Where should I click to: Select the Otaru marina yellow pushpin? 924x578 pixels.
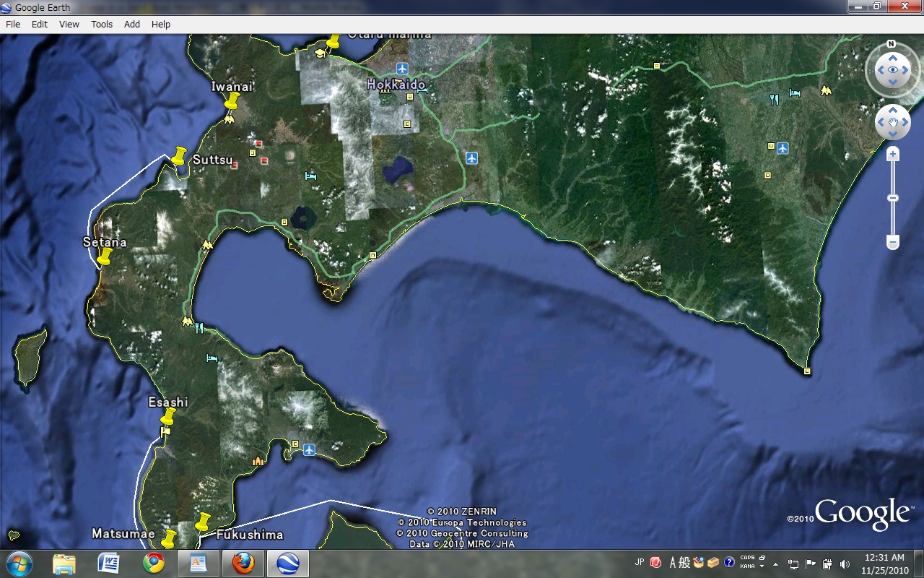pos(333,43)
